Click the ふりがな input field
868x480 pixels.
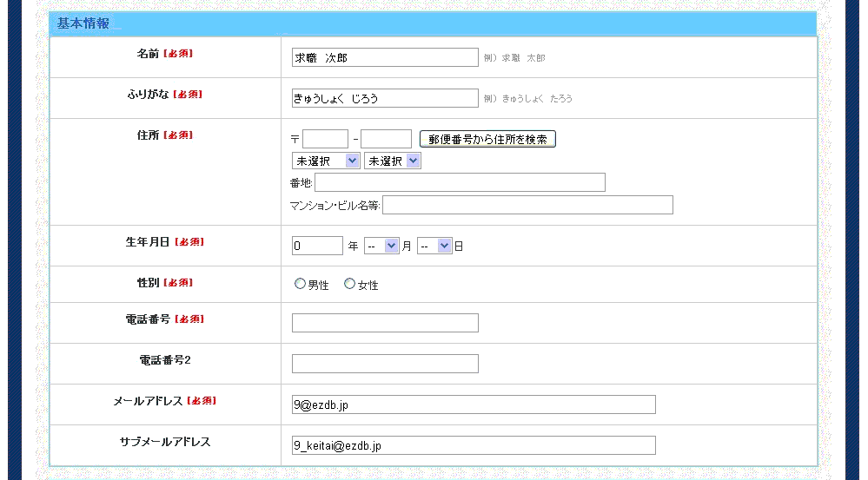point(385,98)
